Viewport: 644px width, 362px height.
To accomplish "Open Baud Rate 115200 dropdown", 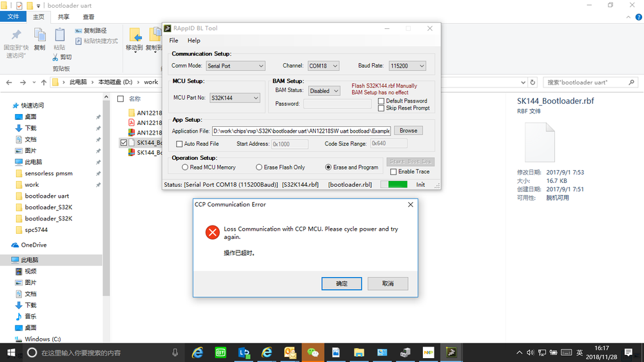I will point(407,66).
